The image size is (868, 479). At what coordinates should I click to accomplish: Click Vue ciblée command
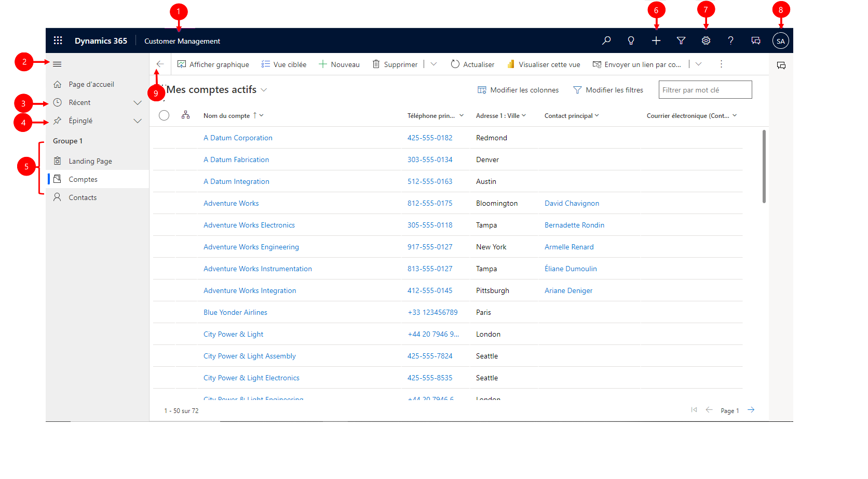pos(283,64)
